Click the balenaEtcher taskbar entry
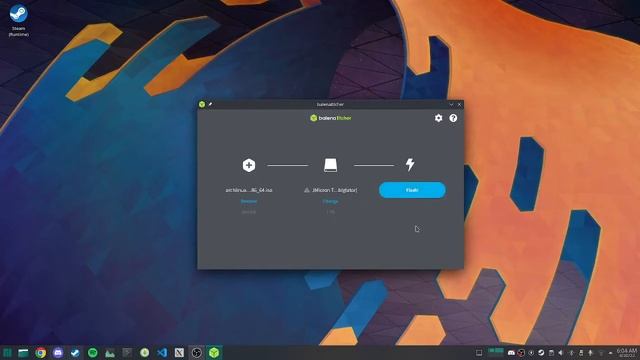 pos(214,353)
